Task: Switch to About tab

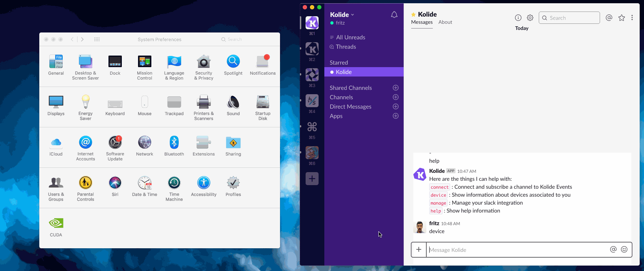Action: (x=445, y=22)
